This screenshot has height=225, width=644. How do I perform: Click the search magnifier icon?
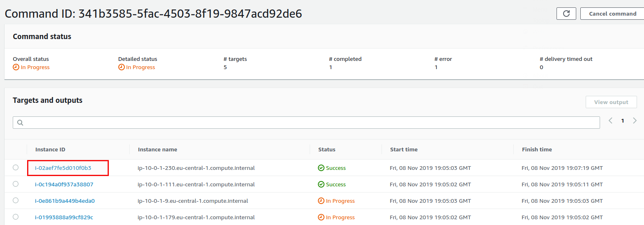click(20, 123)
